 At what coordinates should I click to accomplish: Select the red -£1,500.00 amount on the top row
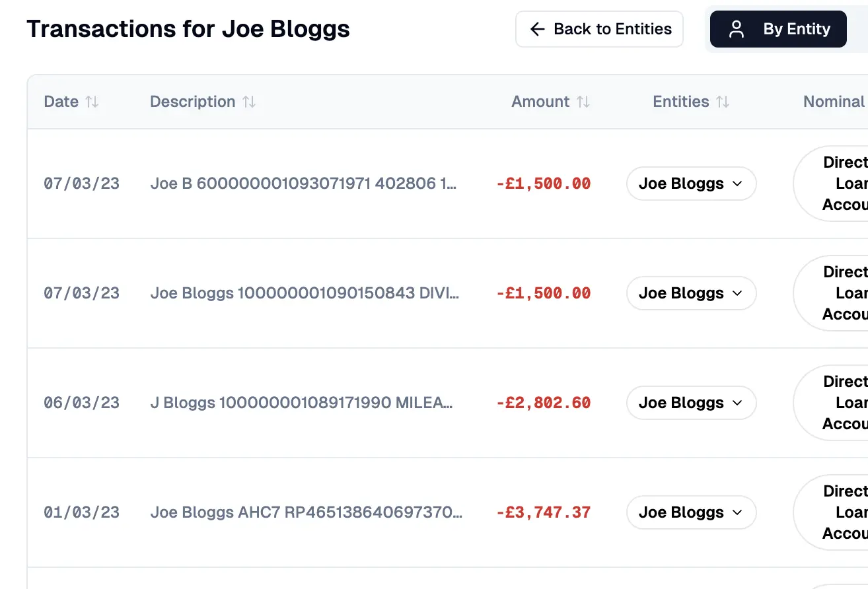pyautogui.click(x=543, y=184)
